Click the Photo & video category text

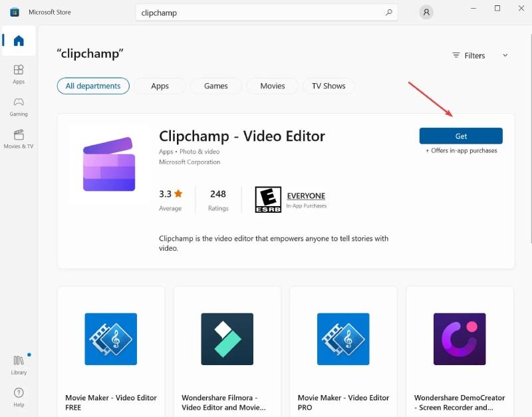coord(199,152)
